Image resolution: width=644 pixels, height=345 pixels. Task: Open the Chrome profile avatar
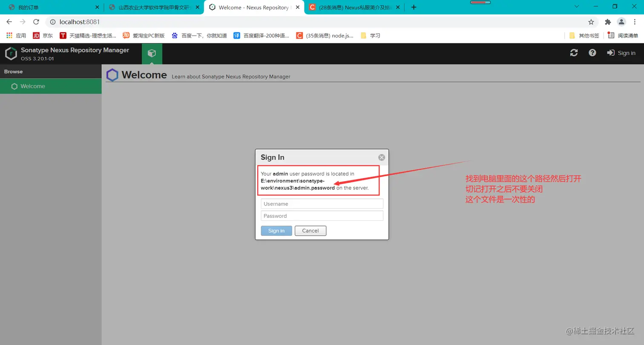(x=621, y=22)
